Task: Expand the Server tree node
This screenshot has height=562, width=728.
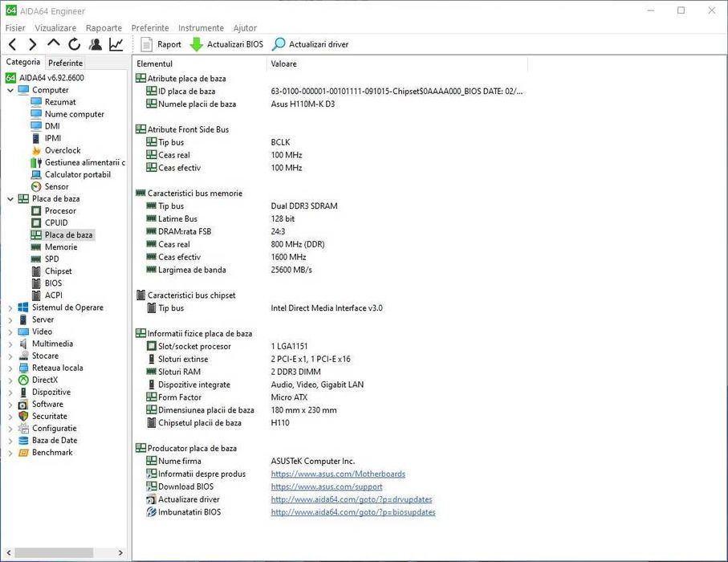Action: [x=10, y=320]
